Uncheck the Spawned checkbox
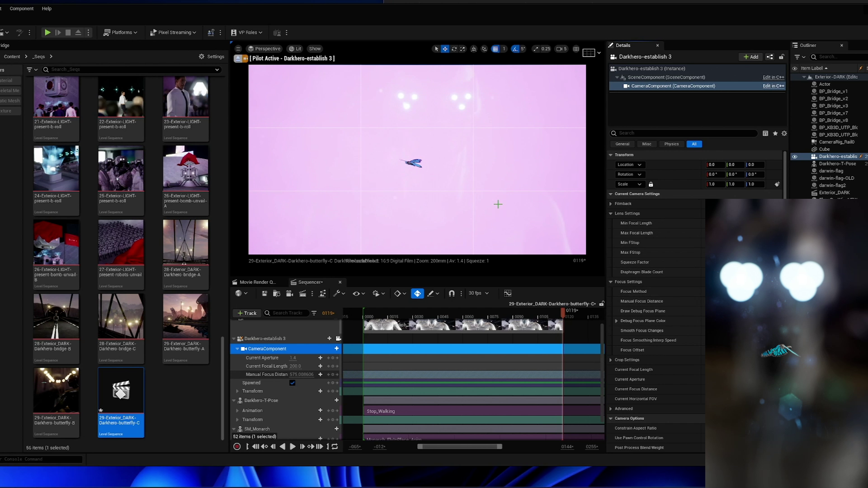 click(292, 383)
